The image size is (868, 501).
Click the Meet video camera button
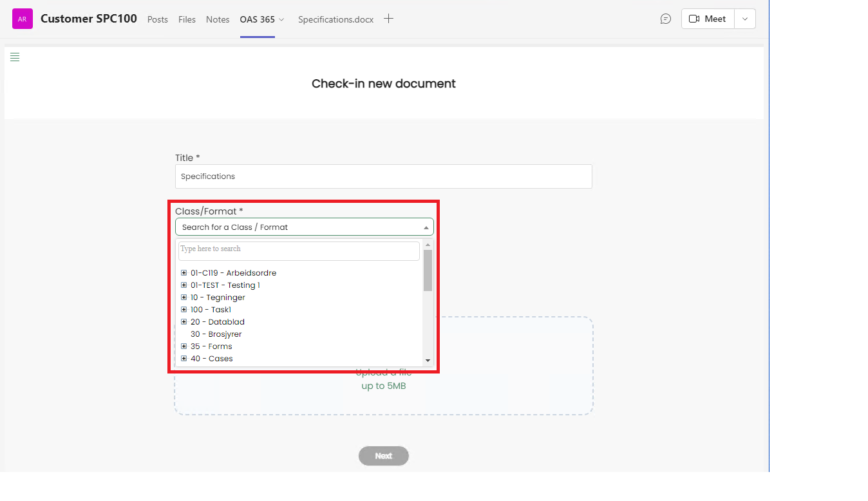(707, 19)
